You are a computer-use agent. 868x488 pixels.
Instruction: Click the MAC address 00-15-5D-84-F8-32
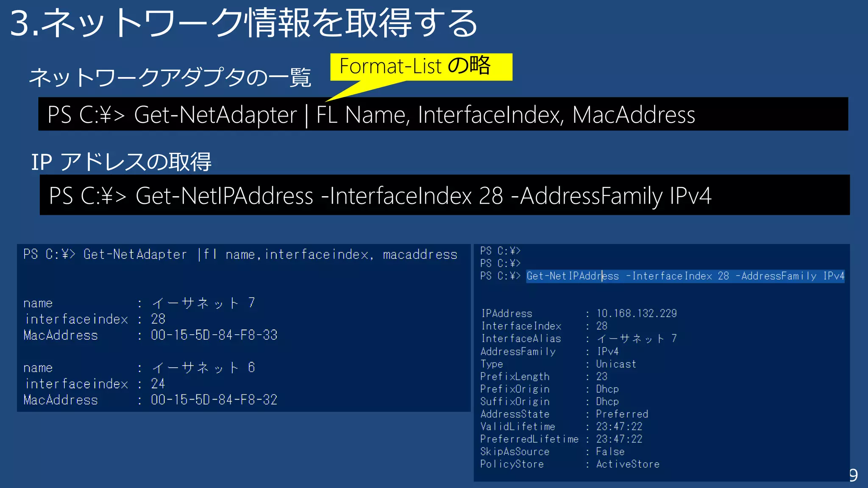(214, 400)
